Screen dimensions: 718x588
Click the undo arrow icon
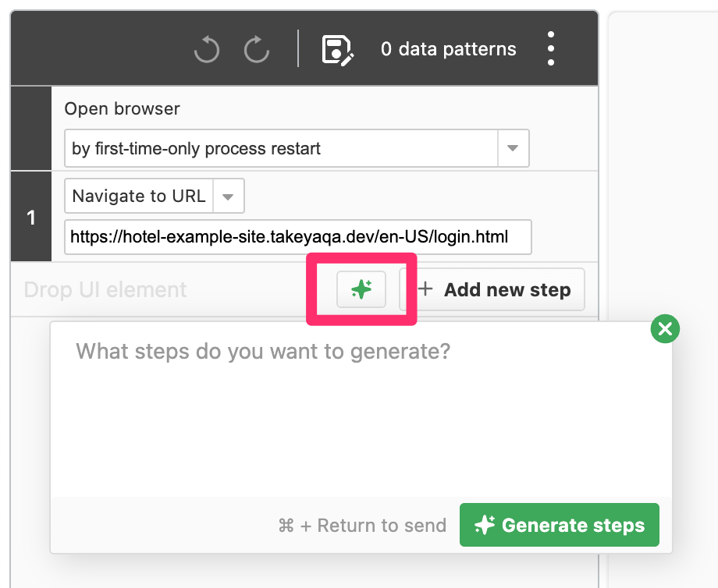(x=207, y=49)
